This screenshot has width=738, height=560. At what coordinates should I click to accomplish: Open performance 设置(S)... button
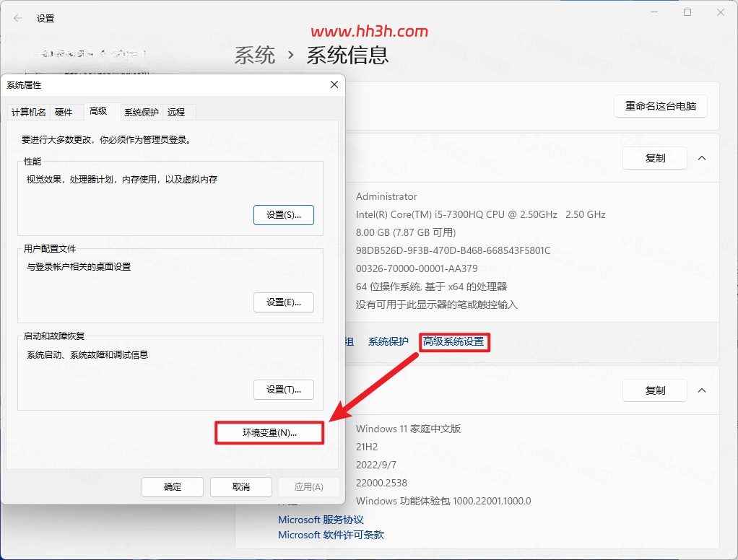point(283,215)
